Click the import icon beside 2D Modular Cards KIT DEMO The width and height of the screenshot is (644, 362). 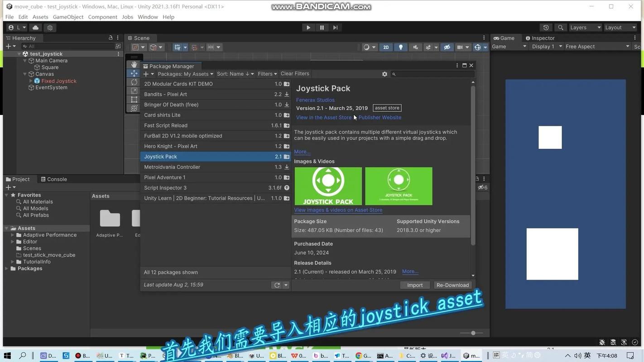[287, 84]
